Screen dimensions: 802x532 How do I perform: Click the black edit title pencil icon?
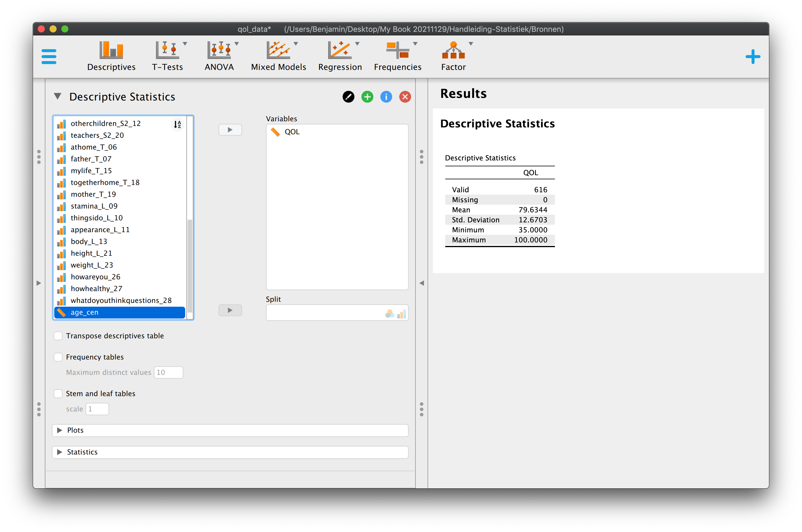[348, 97]
